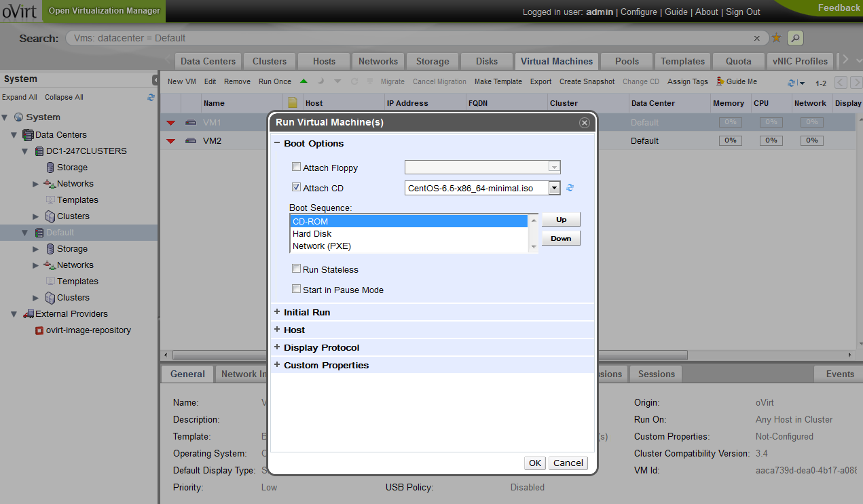Open the Storage tab

[x=433, y=61]
